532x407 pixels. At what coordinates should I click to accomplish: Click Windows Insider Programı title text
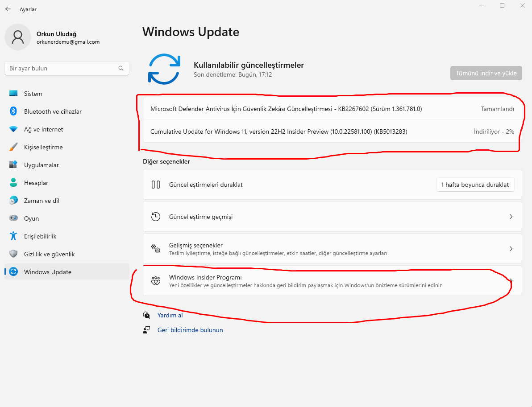205,277
